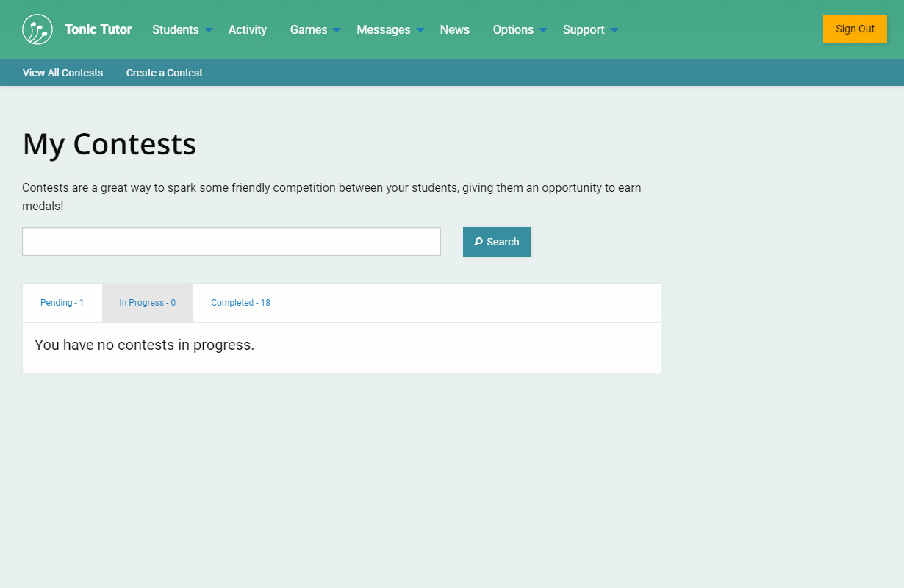Expand the Messages dropdown arrow
904x588 pixels.
[420, 30]
